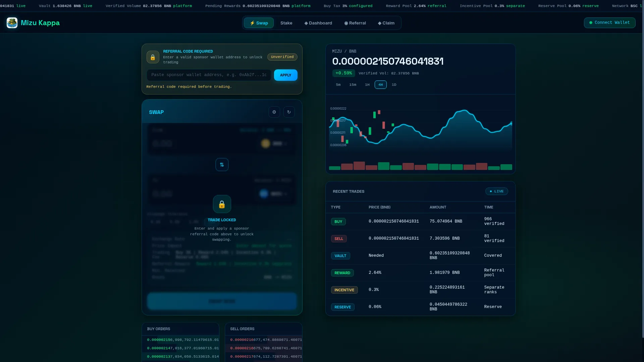This screenshot has height=362, width=644.
Task: Click the 1.981979 BNB reward amount
Action: point(445,273)
